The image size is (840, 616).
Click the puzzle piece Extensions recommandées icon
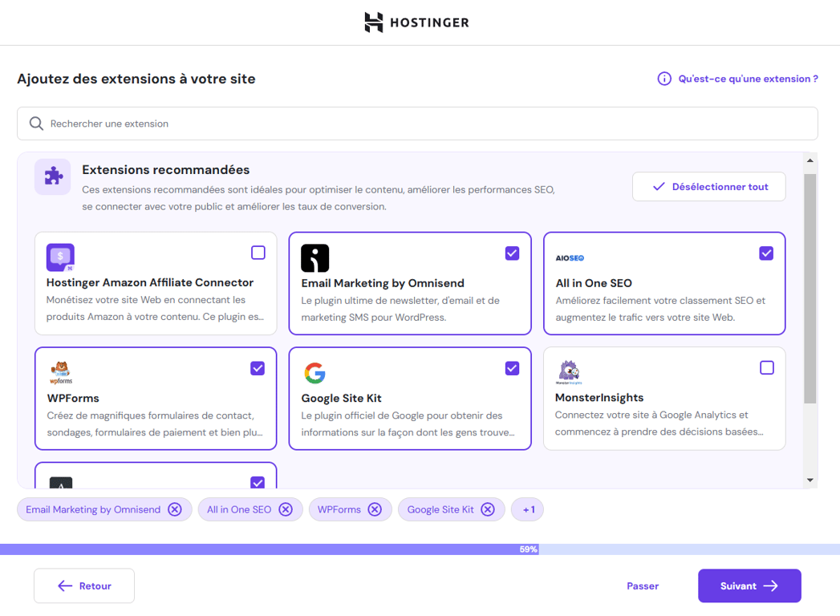52,176
